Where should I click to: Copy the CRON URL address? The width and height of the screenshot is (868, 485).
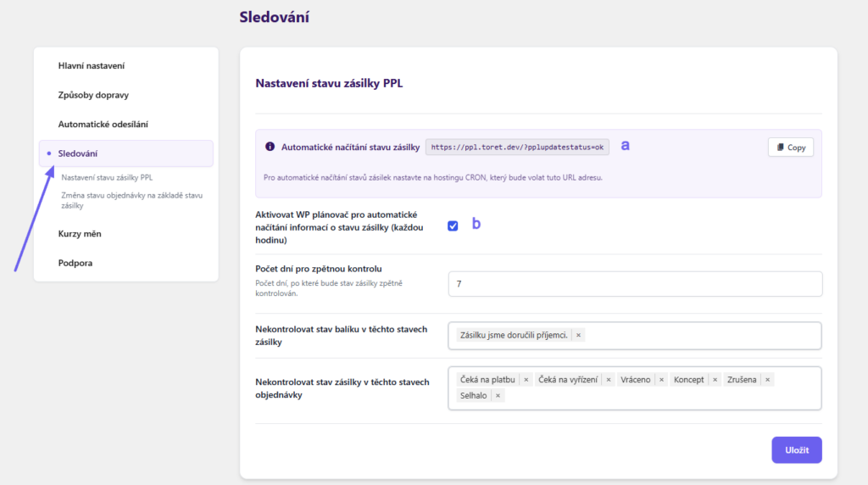pyautogui.click(x=791, y=148)
